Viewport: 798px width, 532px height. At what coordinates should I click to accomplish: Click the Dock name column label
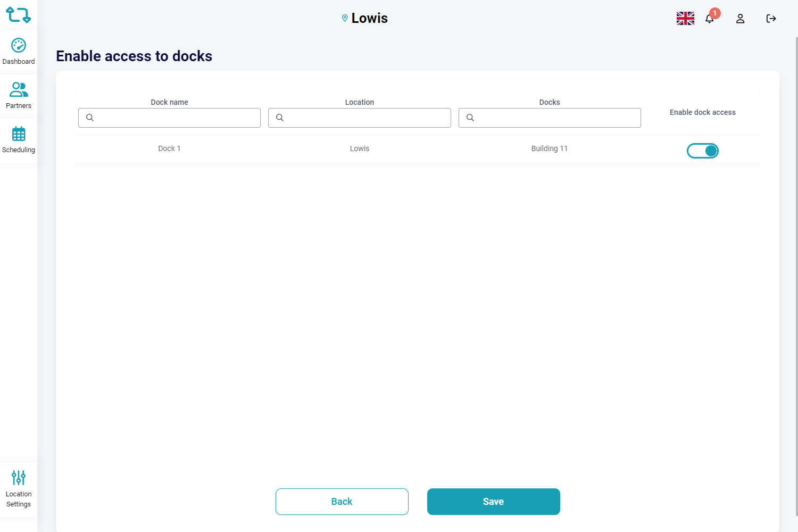169,102
